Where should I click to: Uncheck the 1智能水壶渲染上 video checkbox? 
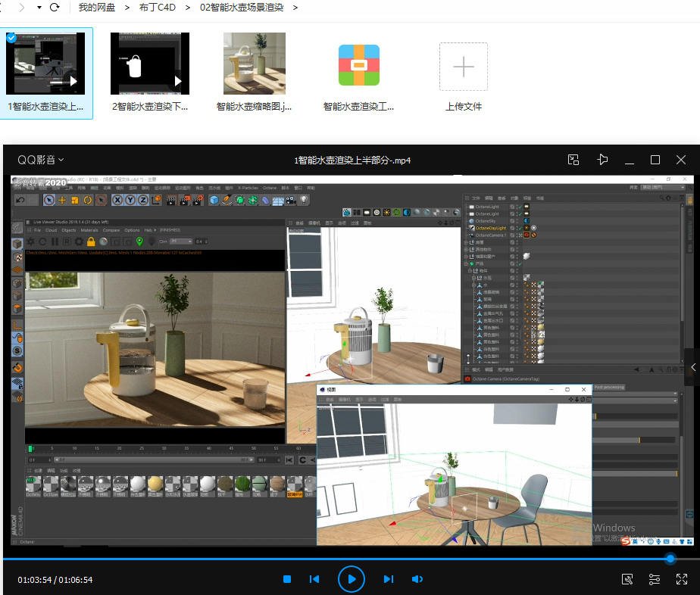tap(11, 38)
